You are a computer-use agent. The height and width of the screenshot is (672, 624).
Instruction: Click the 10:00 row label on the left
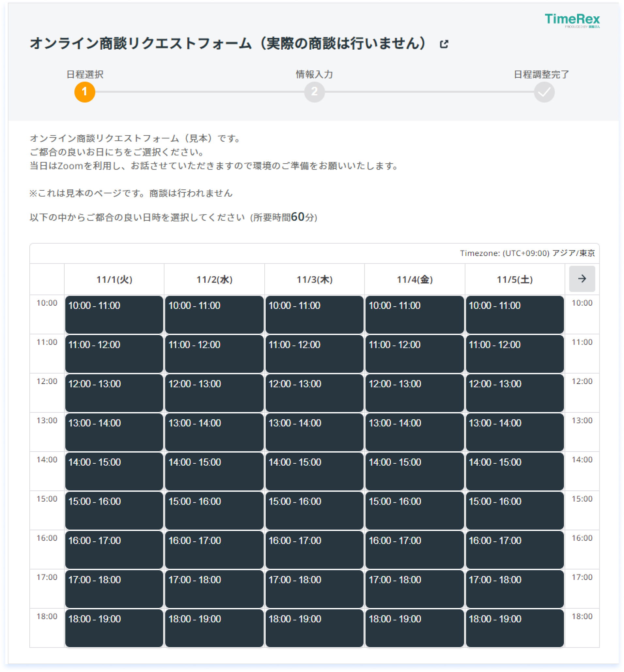click(x=47, y=303)
